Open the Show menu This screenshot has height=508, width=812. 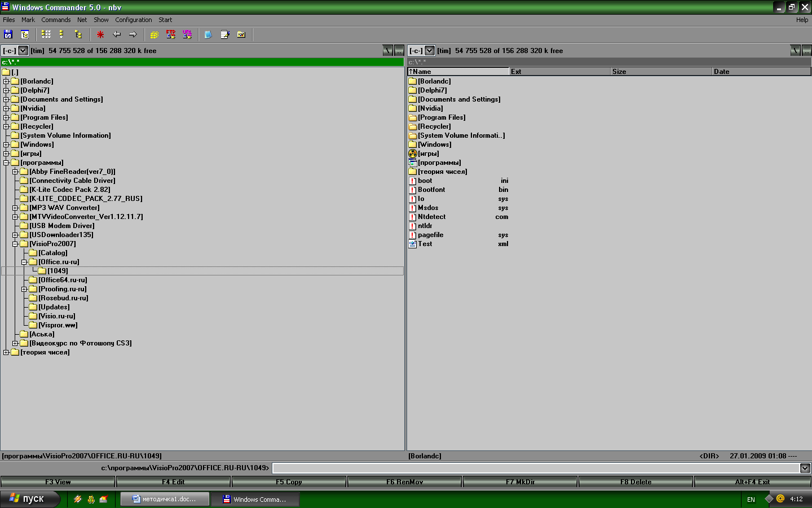pos(101,20)
